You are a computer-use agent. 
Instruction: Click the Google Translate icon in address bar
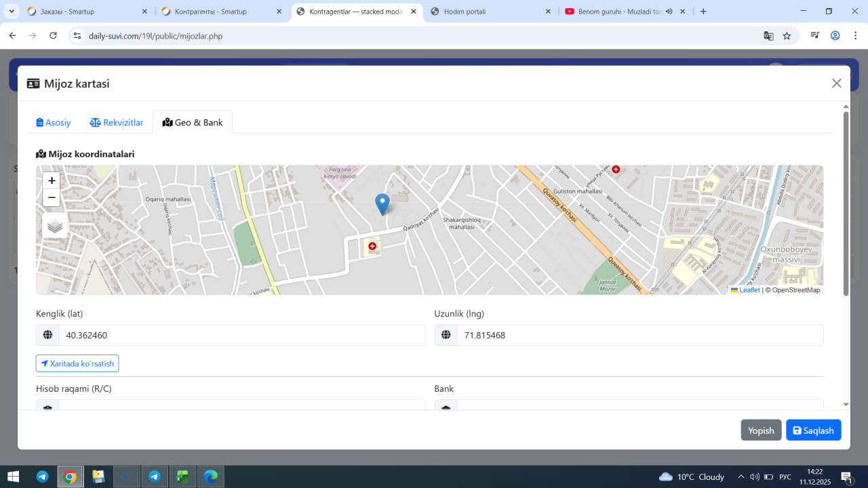(768, 36)
